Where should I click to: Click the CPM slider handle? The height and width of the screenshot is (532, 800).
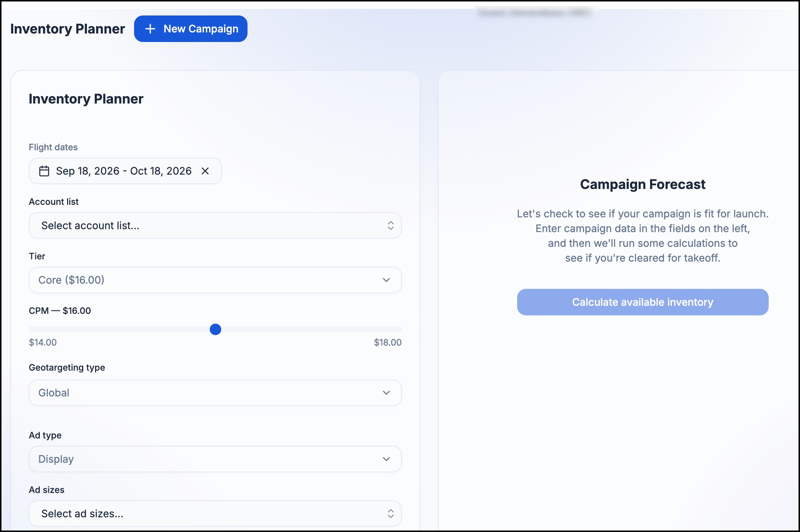click(x=215, y=329)
